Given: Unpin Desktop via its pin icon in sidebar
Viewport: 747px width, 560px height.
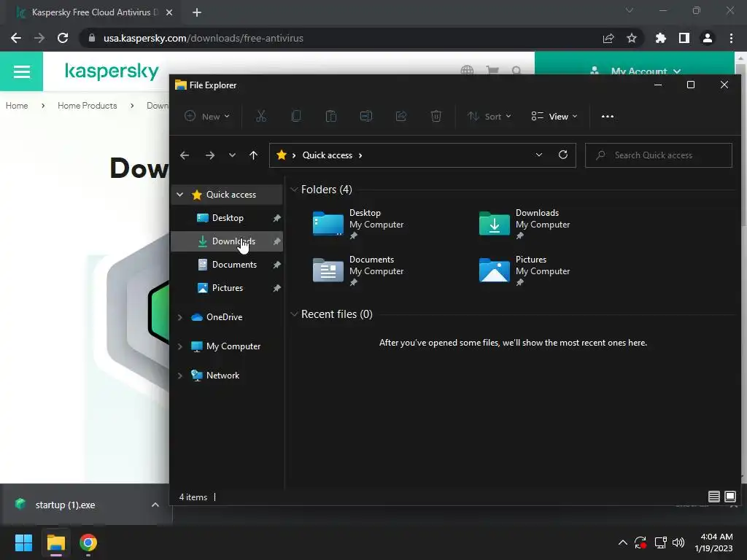Looking at the screenshot, I should click(276, 218).
